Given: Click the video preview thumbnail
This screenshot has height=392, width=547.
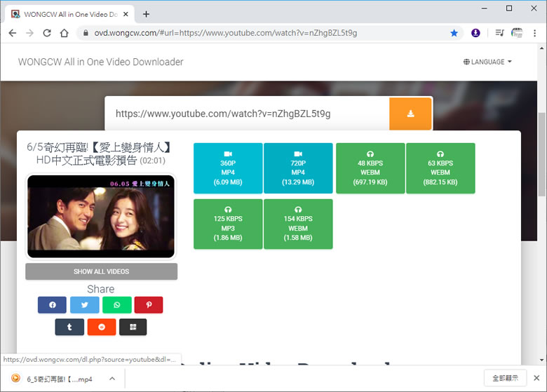Looking at the screenshot, I should pos(101,216).
